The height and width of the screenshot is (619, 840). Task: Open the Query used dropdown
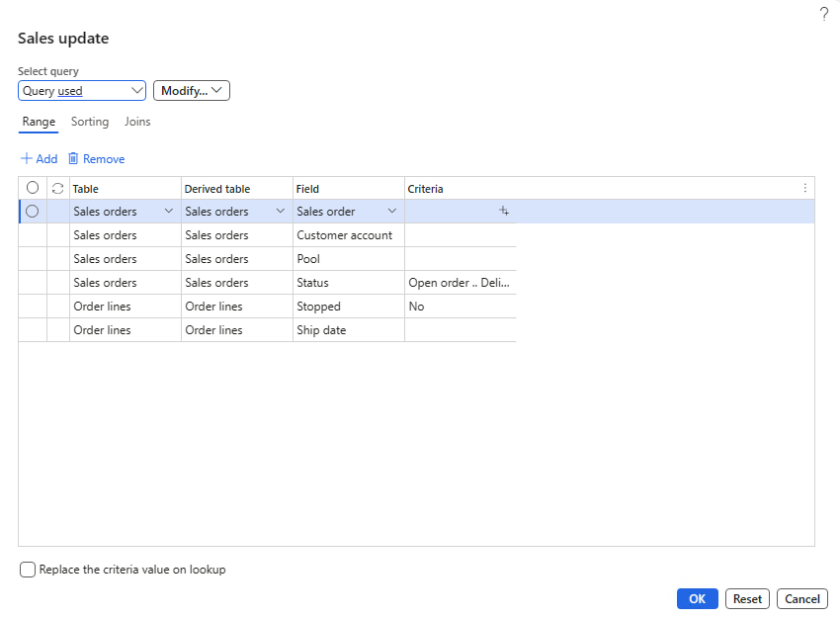pyautogui.click(x=82, y=91)
